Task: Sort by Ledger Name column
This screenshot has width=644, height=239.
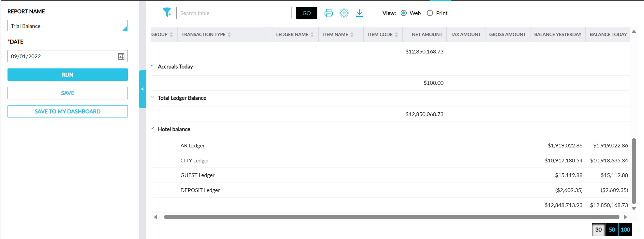Action: pos(312,35)
